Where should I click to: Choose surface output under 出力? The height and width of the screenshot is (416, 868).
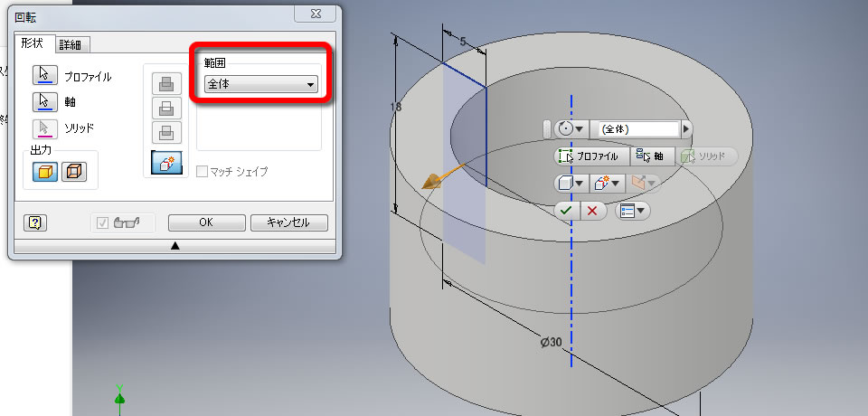[x=74, y=172]
